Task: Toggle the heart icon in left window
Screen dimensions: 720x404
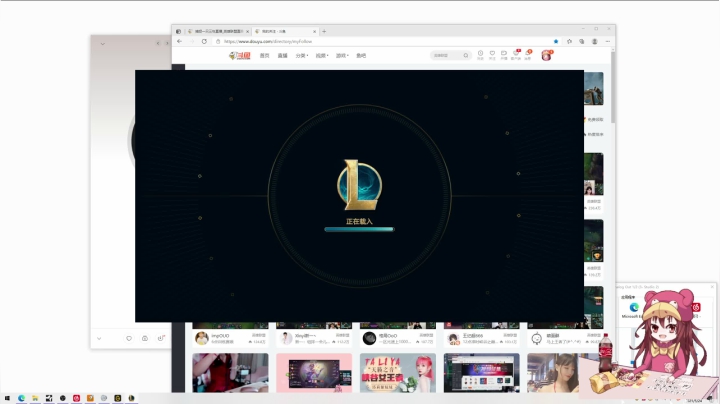Action: point(129,338)
